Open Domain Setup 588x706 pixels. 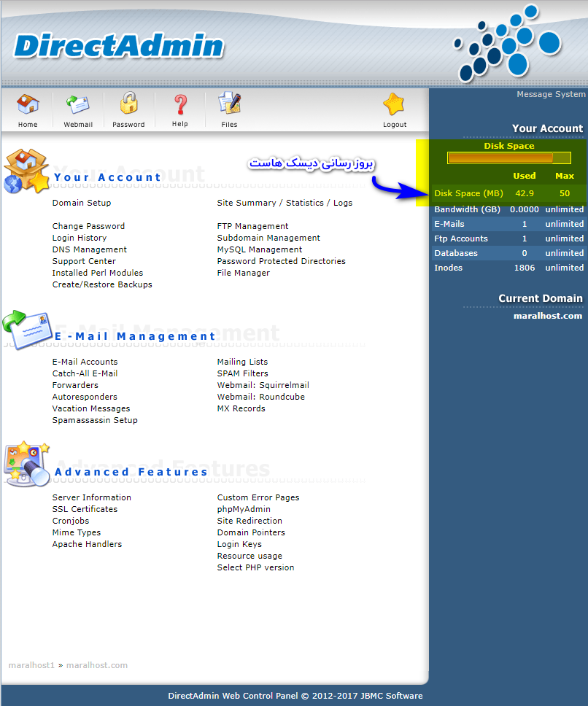point(82,203)
